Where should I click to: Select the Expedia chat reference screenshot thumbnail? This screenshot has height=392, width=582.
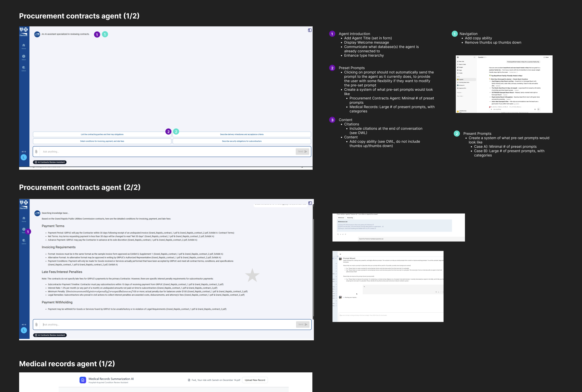[x=504, y=84]
